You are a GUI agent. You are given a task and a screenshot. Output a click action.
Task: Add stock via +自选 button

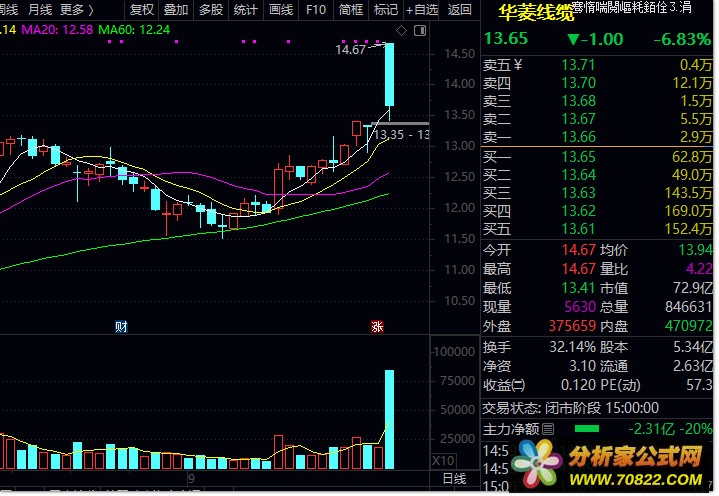(x=422, y=9)
